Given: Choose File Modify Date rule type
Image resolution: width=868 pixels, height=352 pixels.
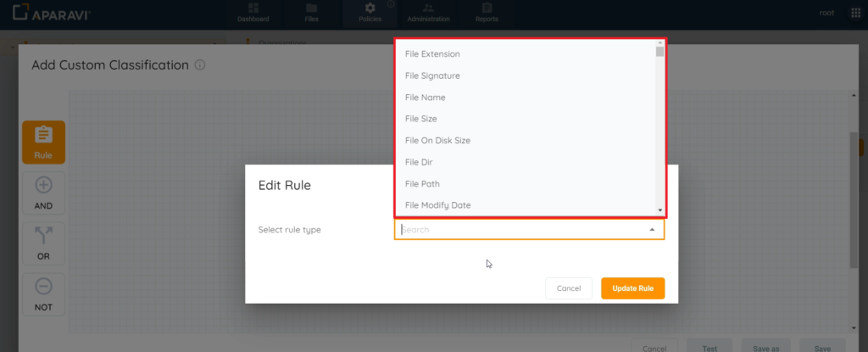Looking at the screenshot, I should click(438, 205).
